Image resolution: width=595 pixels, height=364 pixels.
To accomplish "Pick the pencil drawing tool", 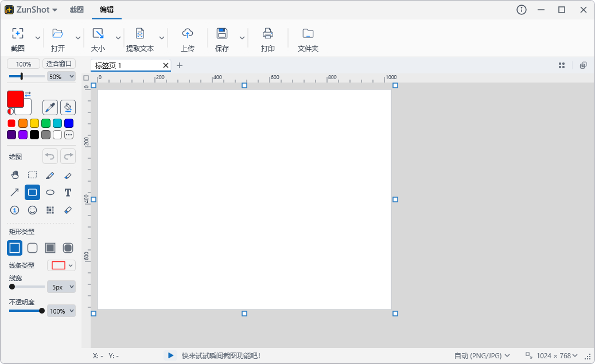I will (50, 175).
